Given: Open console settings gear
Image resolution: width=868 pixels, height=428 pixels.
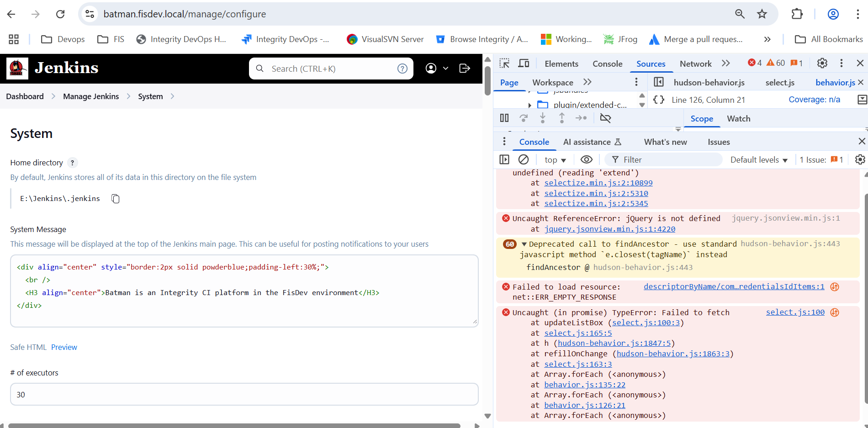Looking at the screenshot, I should point(860,159).
